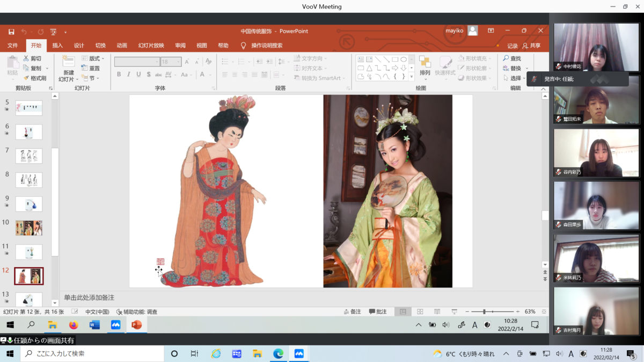Screen dimensions: 644x362
Task: Click the zoom slider in the status bar
Action: click(x=493, y=312)
